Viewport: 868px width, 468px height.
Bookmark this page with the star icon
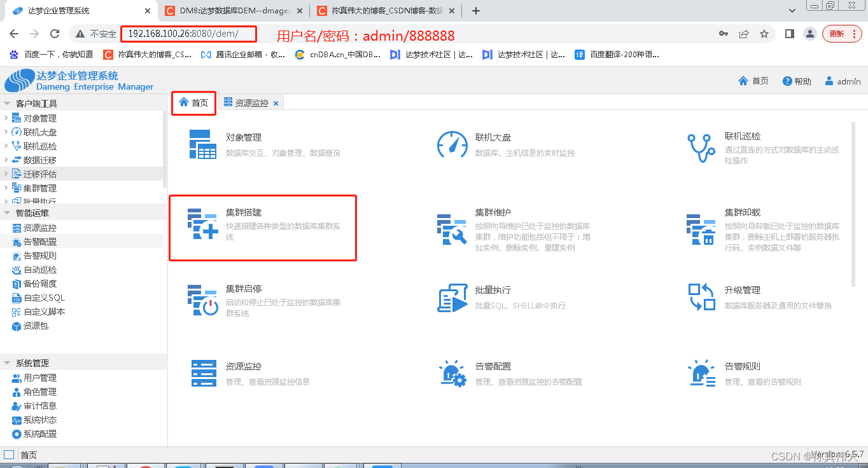coord(764,34)
